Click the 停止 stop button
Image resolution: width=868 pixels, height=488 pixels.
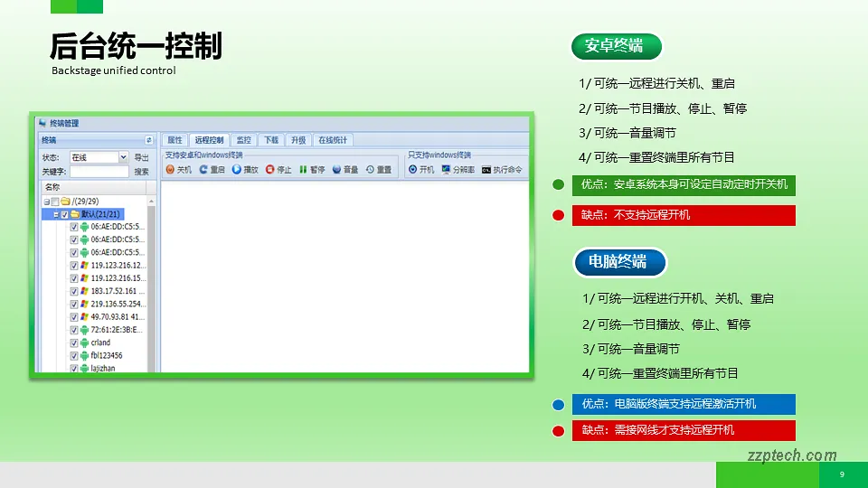[278, 170]
